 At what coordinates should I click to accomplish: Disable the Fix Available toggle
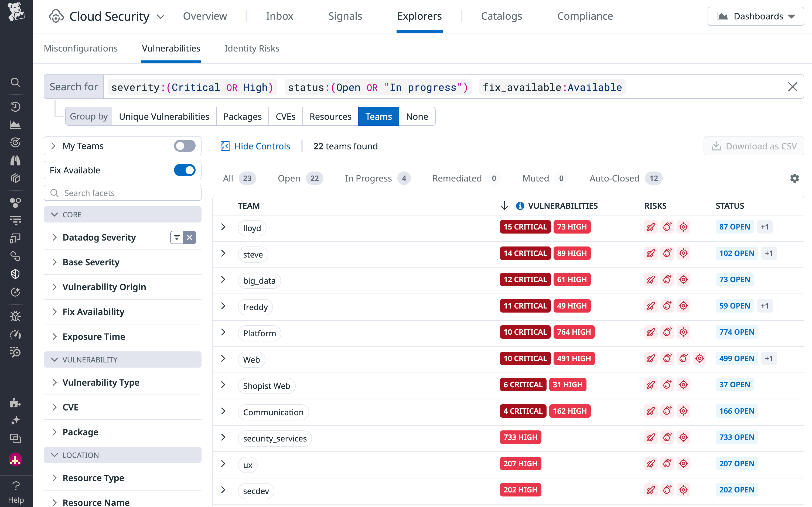[x=185, y=170]
